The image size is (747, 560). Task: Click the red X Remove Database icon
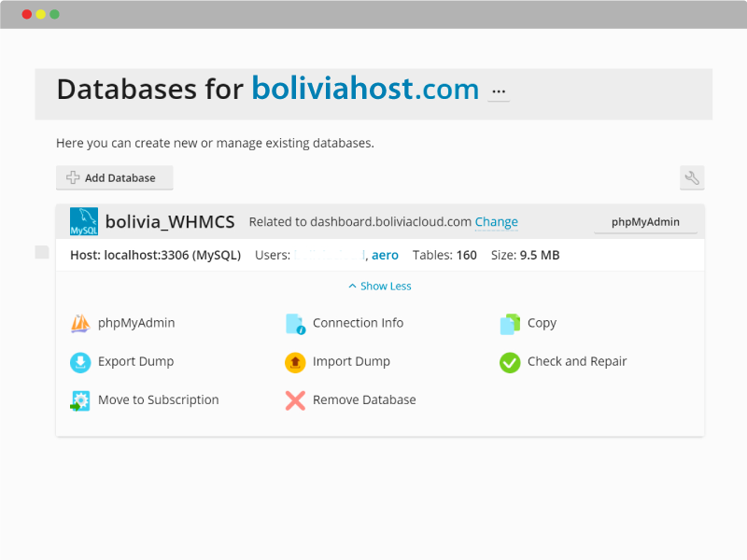coord(295,400)
